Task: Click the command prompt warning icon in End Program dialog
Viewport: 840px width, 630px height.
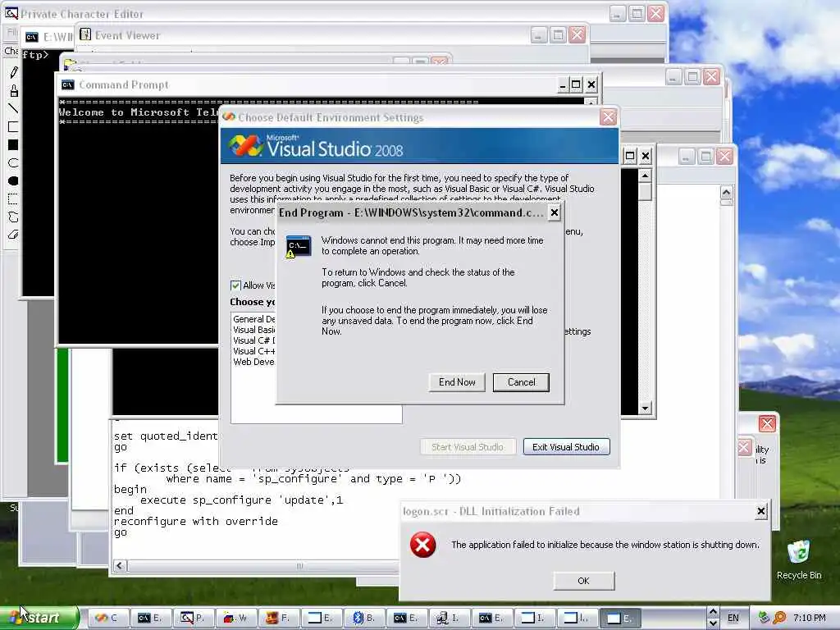Action: click(299, 246)
